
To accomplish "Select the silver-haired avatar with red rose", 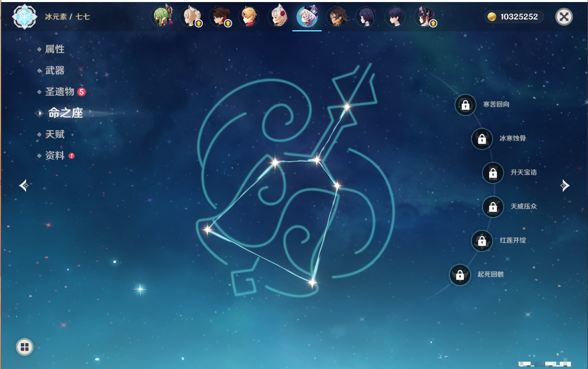I will (278, 16).
